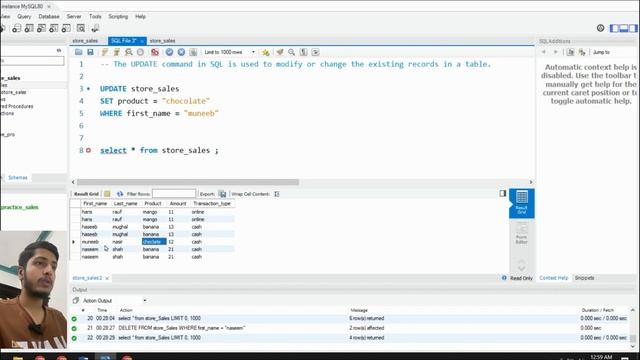Viewport: 640px width, 360px height.
Task: Execute statement under cursor with lightning-cursor icon
Action: [x=116, y=52]
